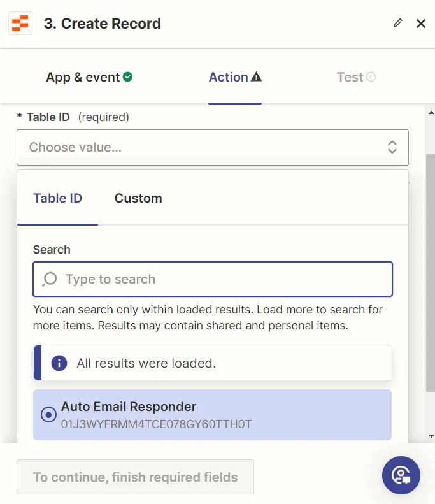Click the pencil icon to rename step
Viewport: 435px width, 504px height.
pyautogui.click(x=398, y=24)
